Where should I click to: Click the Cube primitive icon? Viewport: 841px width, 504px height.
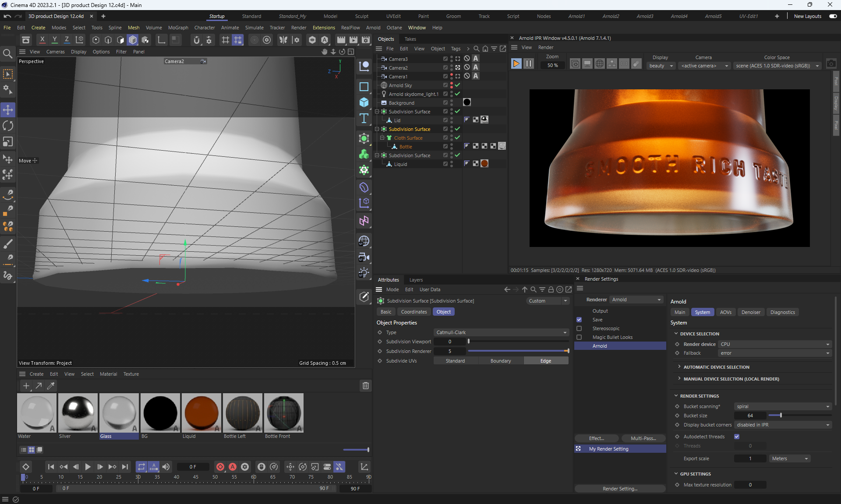coord(364,102)
